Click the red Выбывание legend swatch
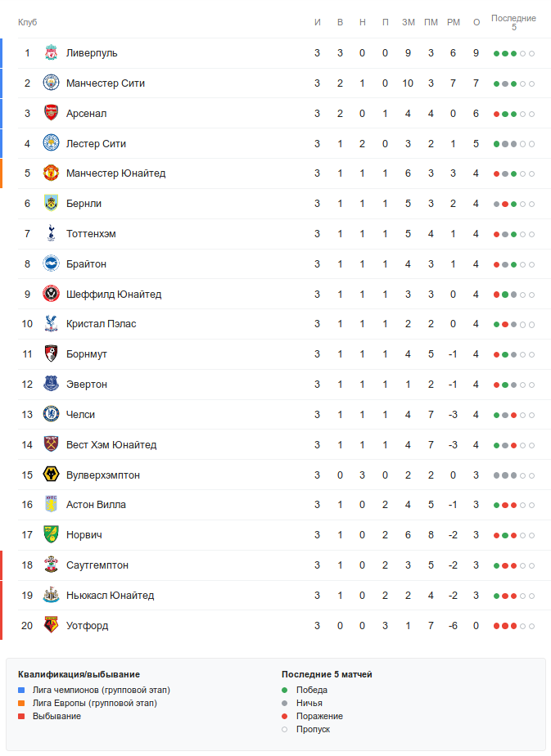 click(x=21, y=717)
